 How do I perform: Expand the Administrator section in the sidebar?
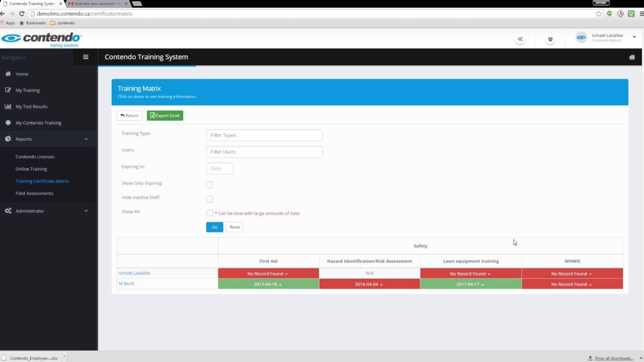[48, 211]
